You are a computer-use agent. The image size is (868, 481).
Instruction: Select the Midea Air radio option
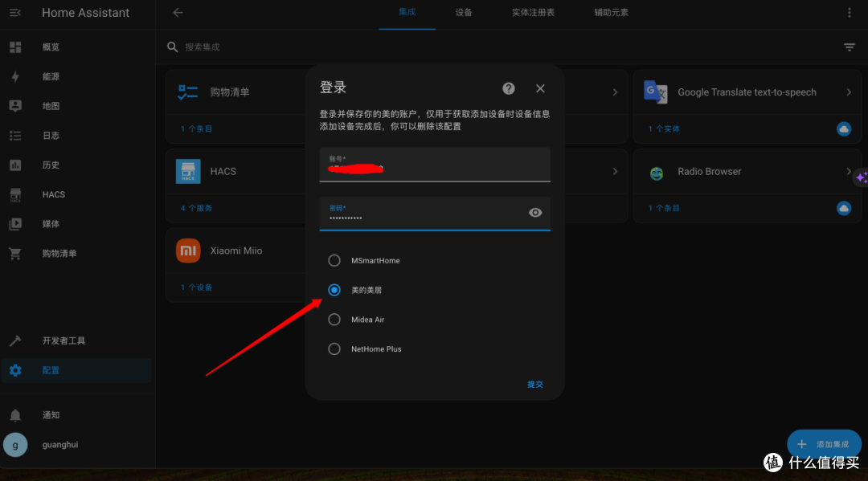coord(334,320)
